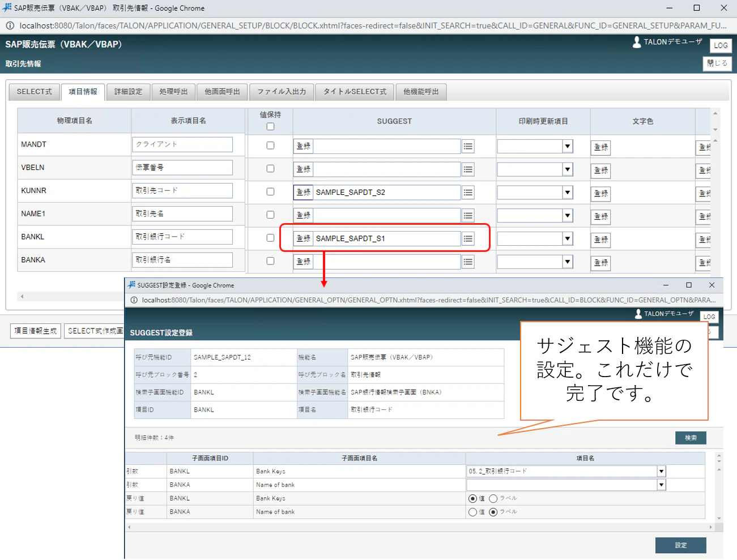Open empty 項目名 dropdown in 引数 BANKA row
The height and width of the screenshot is (560, 737).
click(661, 485)
